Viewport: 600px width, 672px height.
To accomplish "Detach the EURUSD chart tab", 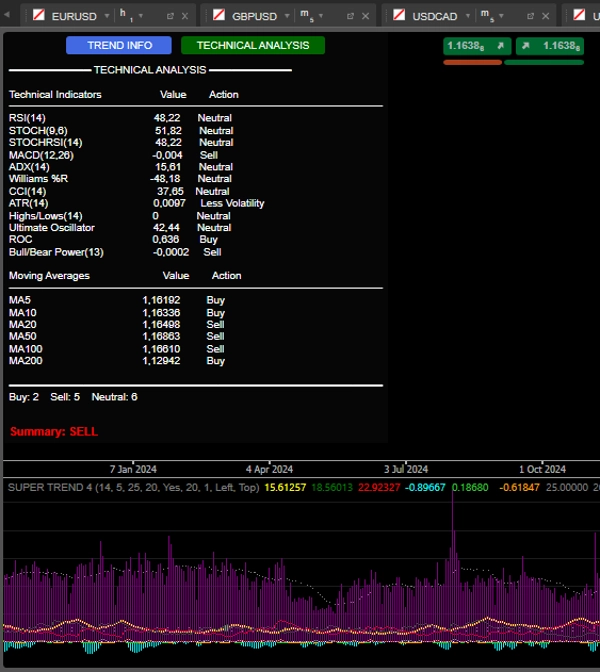I will (170, 16).
